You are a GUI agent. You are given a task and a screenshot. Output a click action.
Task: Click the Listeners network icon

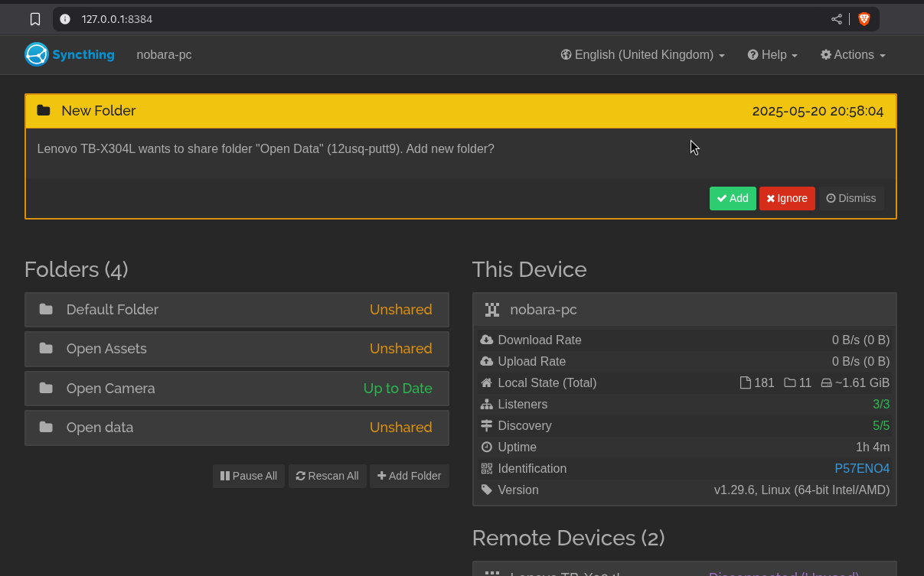point(487,404)
